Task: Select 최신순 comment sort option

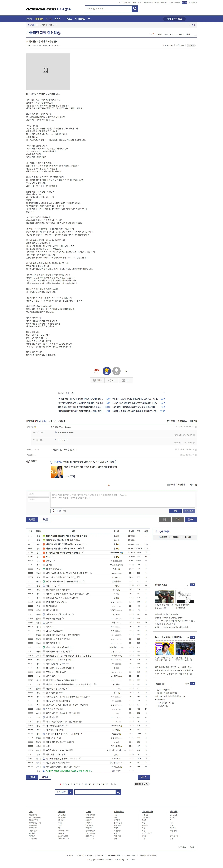Action: (52, 421)
